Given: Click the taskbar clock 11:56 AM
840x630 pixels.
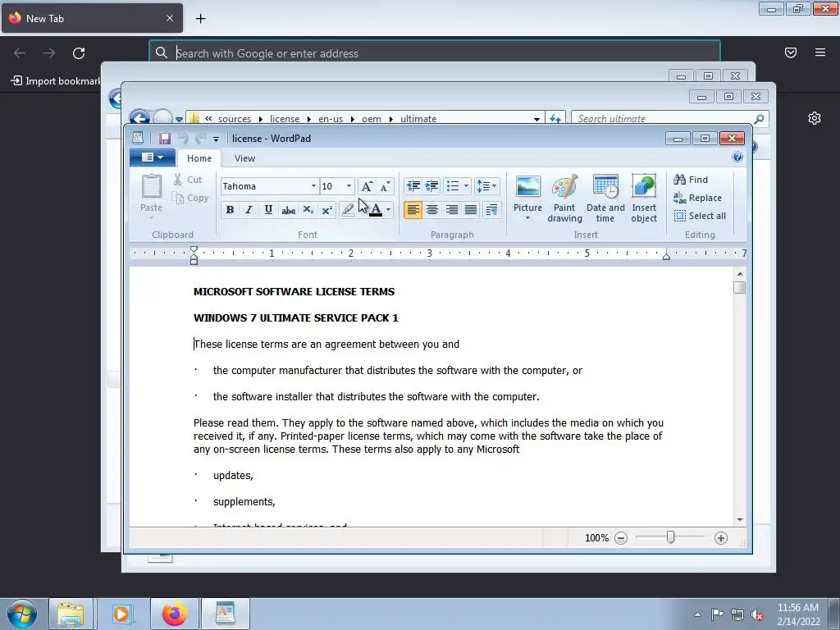Looking at the screenshot, I should pos(797,608).
